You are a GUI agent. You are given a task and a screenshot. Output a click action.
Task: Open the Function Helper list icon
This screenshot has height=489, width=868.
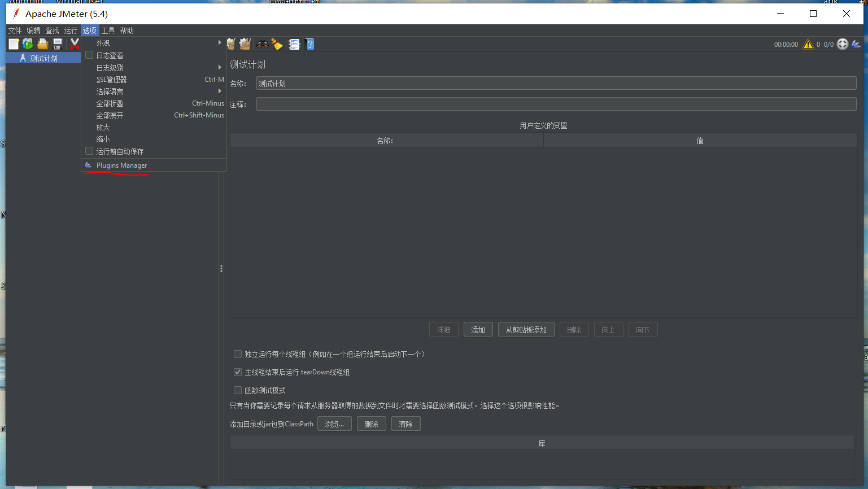pos(294,44)
